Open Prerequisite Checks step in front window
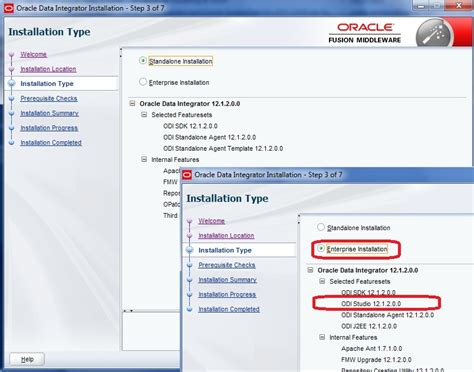This screenshot has height=372, width=474. (227, 265)
